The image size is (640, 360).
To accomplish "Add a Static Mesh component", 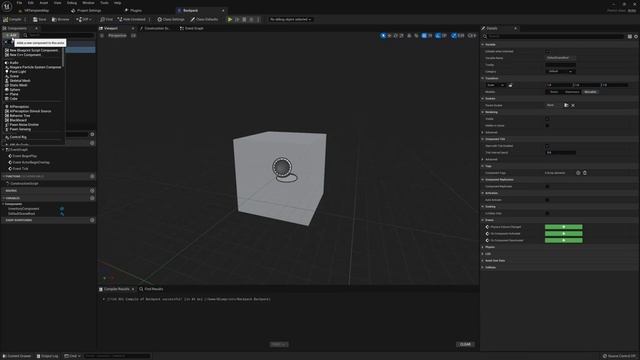I will (16, 85).
